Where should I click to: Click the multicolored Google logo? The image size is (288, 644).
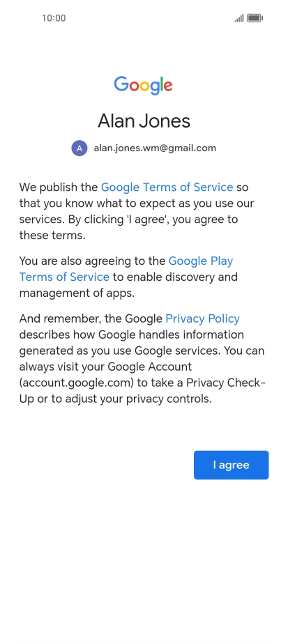tap(143, 86)
